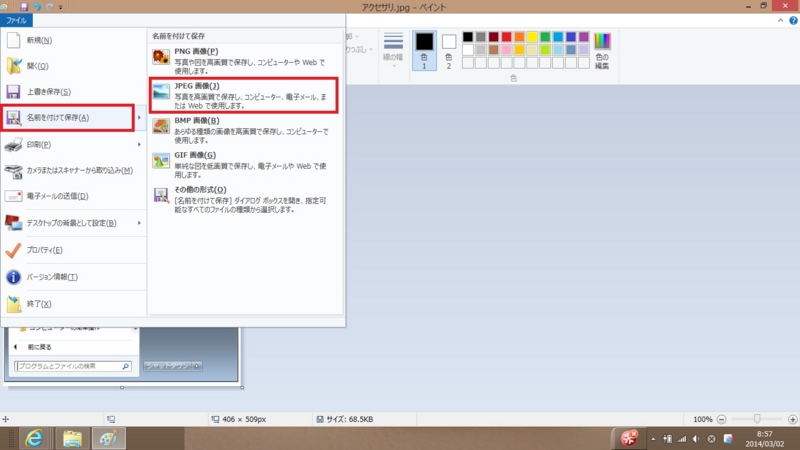Click the プロパティ checkmark icon

click(x=13, y=250)
